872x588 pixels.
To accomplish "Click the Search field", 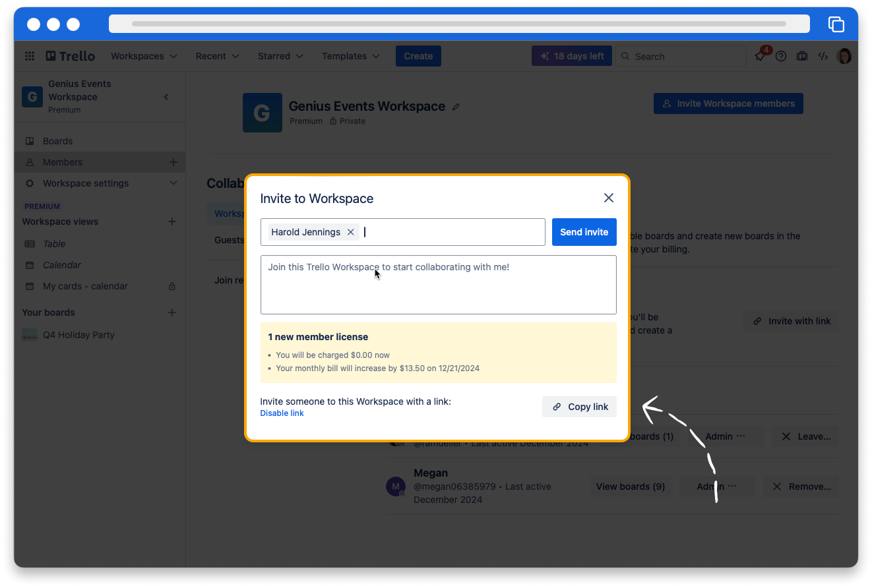I will tap(681, 56).
